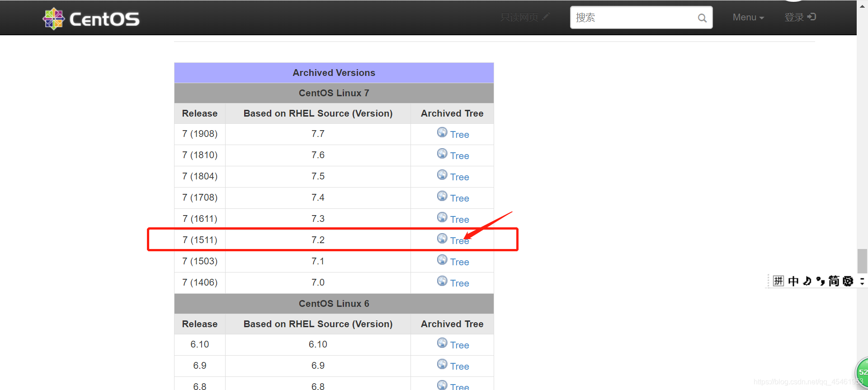Toggle the moon half/full-width IME icon
The height and width of the screenshot is (390, 868).
pyautogui.click(x=807, y=281)
